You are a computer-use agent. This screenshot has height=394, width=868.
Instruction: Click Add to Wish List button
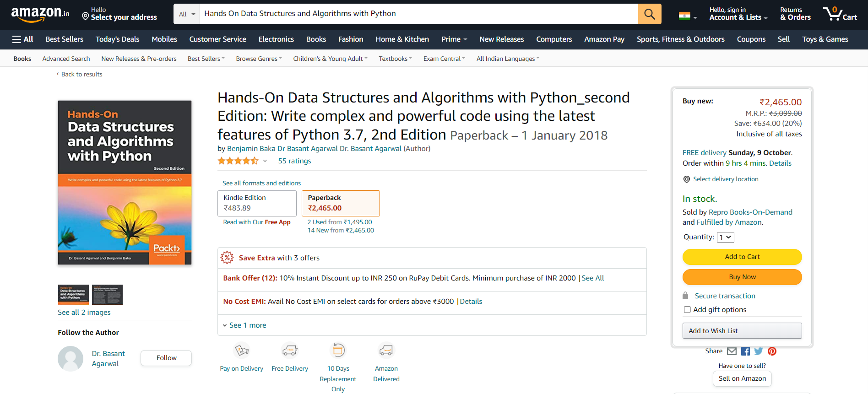click(x=742, y=331)
